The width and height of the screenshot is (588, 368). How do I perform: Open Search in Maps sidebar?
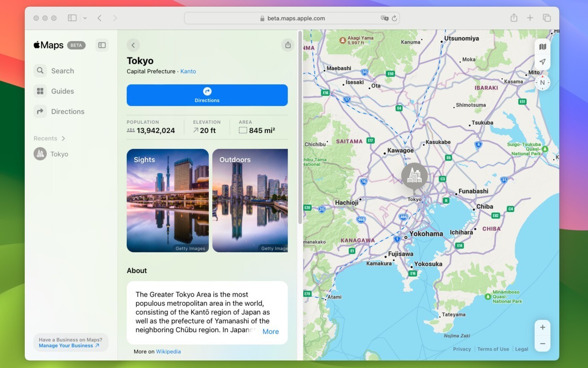click(54, 71)
